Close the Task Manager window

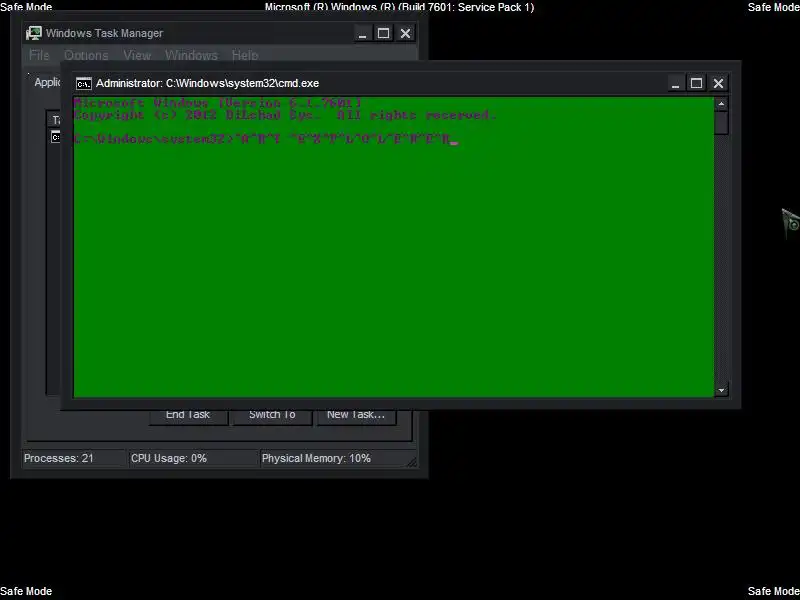(x=406, y=34)
